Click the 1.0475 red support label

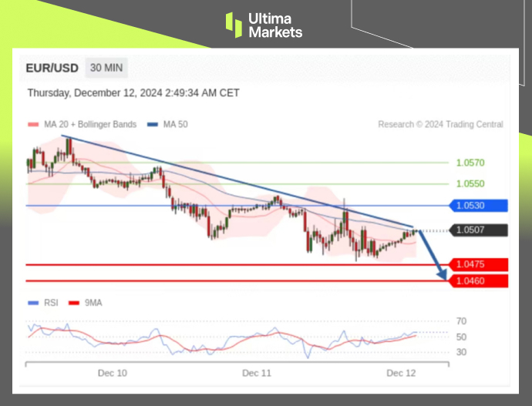pyautogui.click(x=477, y=265)
